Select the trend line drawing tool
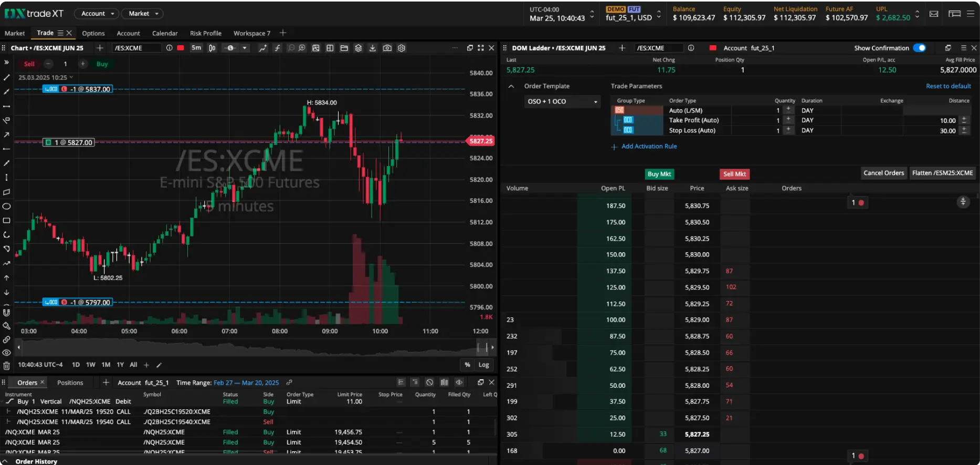Image resolution: width=980 pixels, height=465 pixels. 7,77
